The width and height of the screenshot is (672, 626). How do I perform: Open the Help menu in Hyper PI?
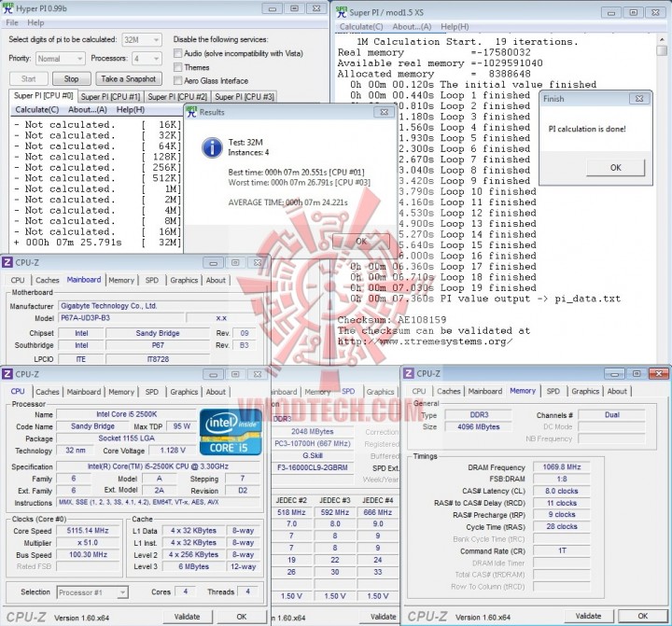click(x=35, y=22)
